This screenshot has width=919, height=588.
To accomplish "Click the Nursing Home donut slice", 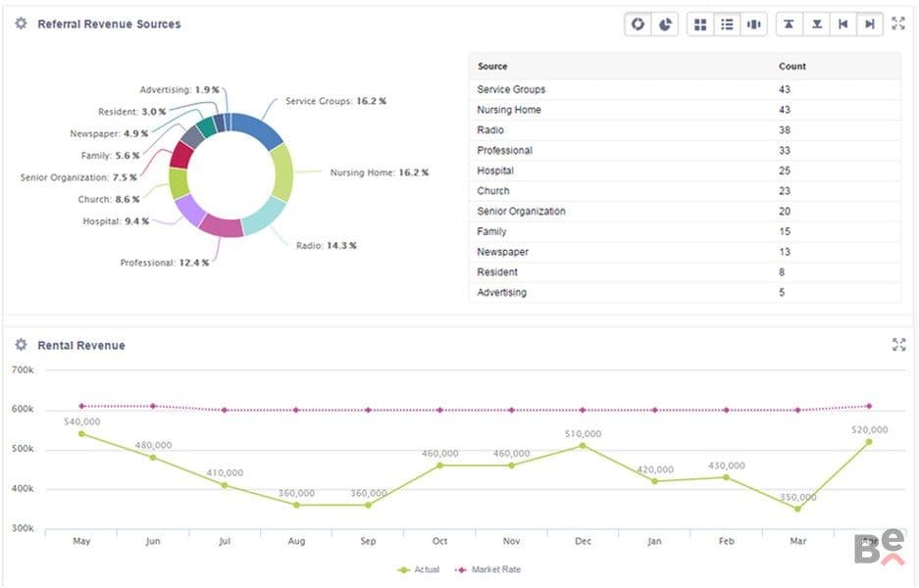I will point(283,172).
